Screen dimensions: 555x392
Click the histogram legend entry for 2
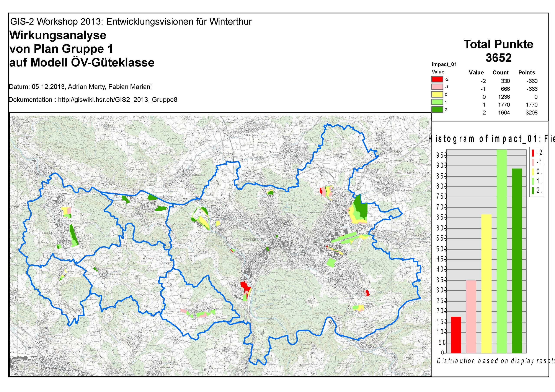point(536,191)
